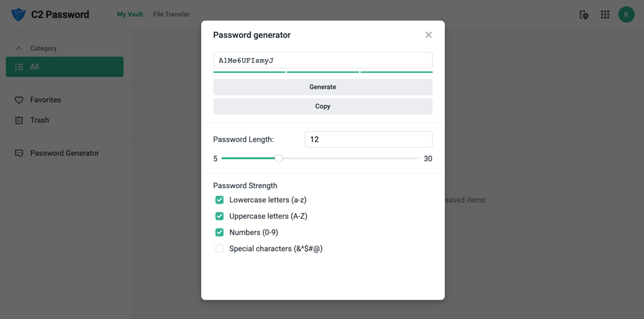Uncheck Lowercase letters (a-z)

[220, 200]
